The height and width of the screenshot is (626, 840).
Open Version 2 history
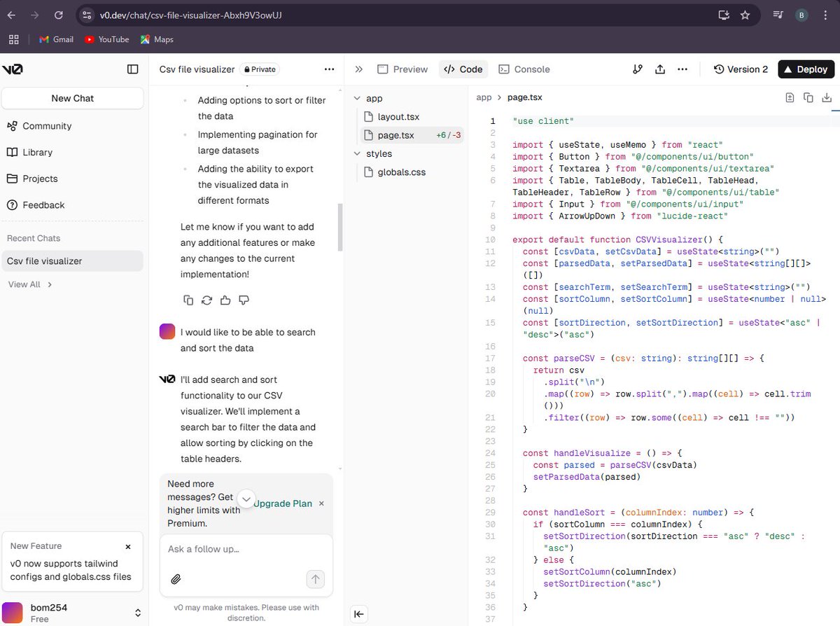(x=741, y=69)
